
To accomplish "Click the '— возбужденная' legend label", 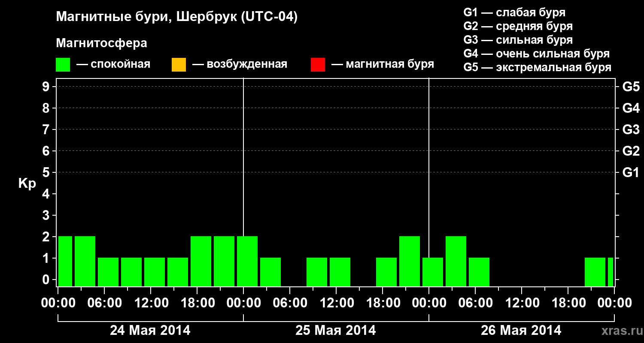I will click(240, 65).
